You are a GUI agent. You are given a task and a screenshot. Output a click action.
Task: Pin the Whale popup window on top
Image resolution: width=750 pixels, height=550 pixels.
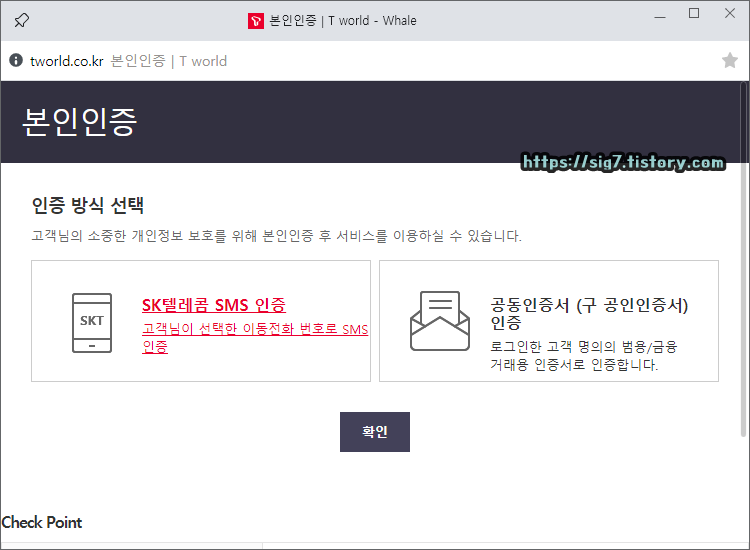(x=22, y=21)
